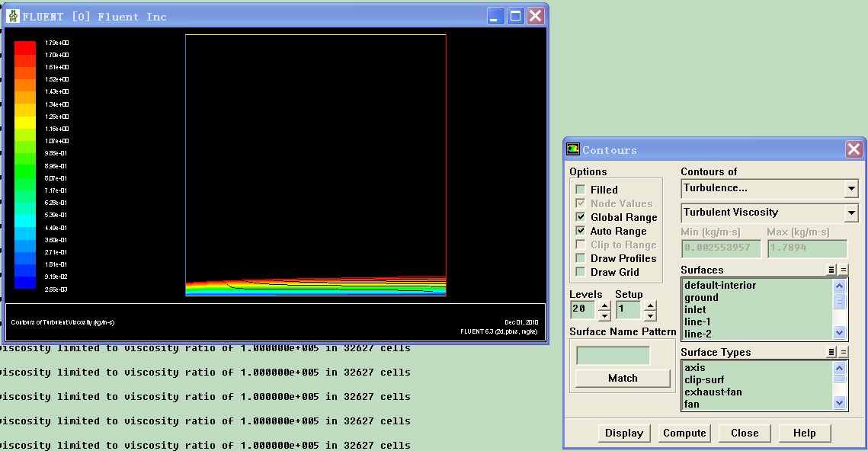Decrease the Setup value with down arrow
Screen dimensions: 868x451
[649, 315]
